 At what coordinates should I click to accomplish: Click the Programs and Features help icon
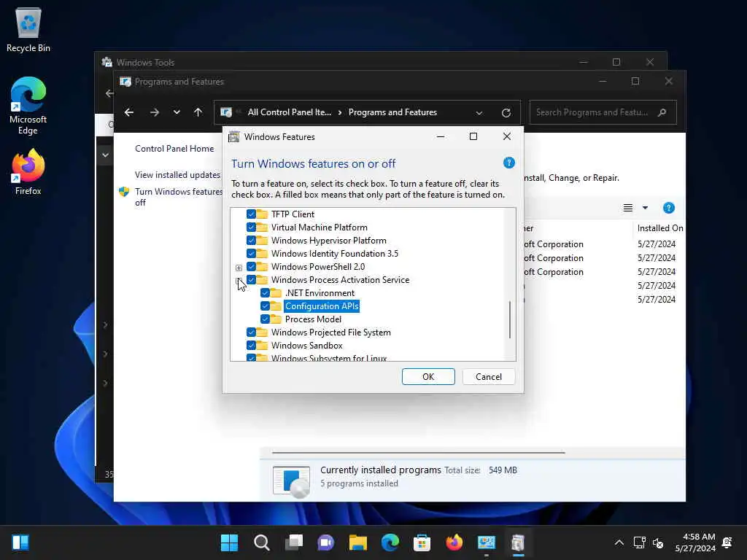tap(668, 208)
